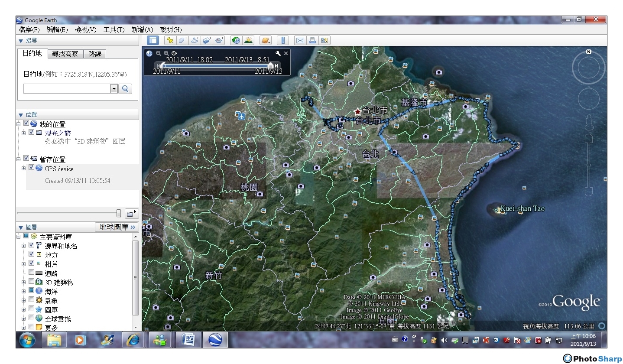Open the 檢視(V) menu
Viewport: 623px width, 364px height.
(x=85, y=29)
